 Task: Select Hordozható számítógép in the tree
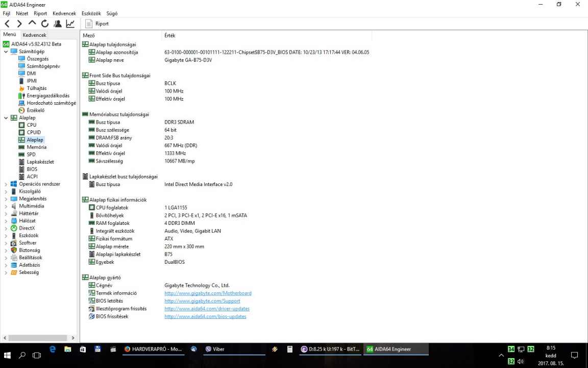(x=51, y=103)
